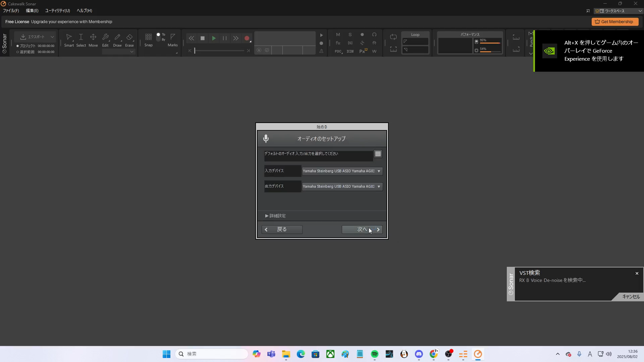This screenshot has width=644, height=362.
Task: Select the Smart tool
Action: click(x=69, y=40)
